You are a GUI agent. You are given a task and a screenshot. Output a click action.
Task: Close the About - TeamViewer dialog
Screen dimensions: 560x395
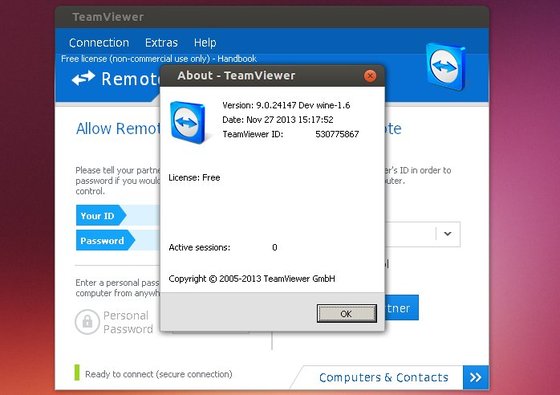tap(370, 76)
